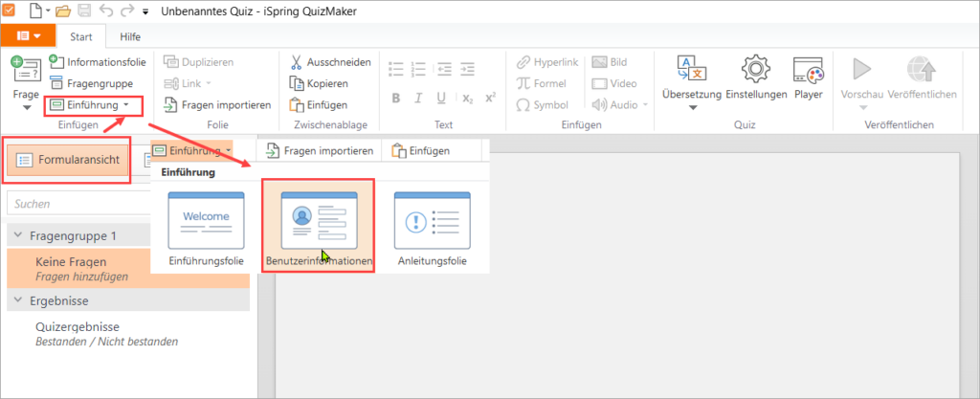Expand the Frage dropdown arrow
980x399 pixels.
coord(26,108)
